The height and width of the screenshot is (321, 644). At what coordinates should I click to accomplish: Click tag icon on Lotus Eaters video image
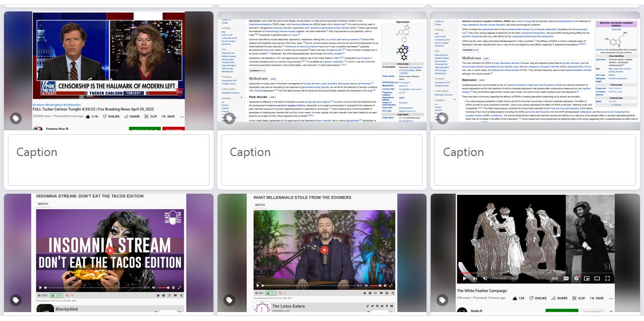(229, 300)
